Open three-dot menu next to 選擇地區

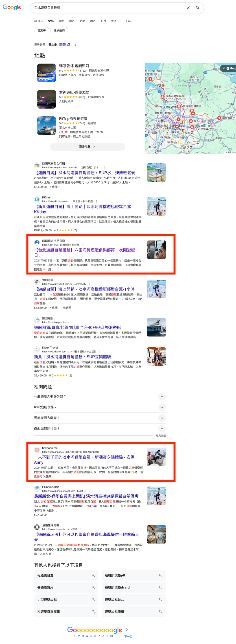[75, 45]
